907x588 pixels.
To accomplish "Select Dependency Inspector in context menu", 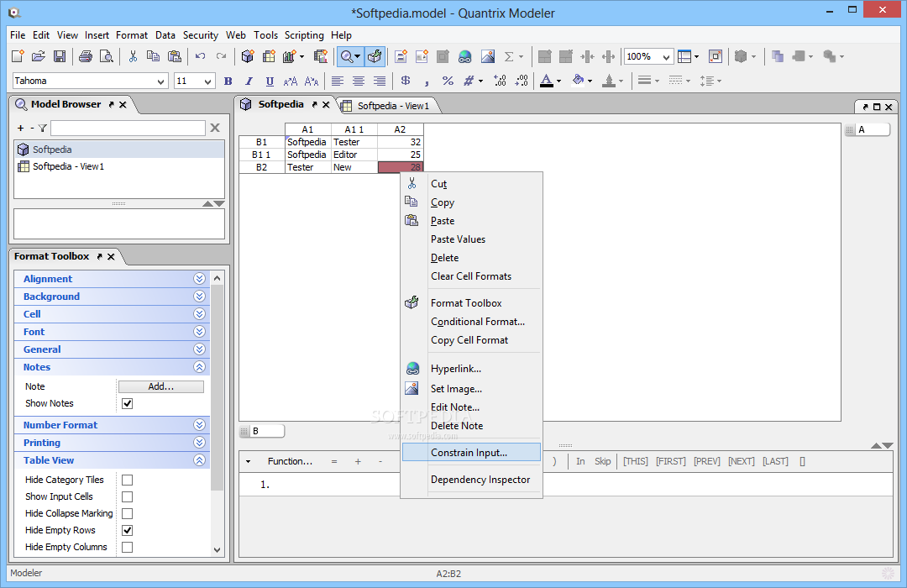I will pyautogui.click(x=471, y=479).
